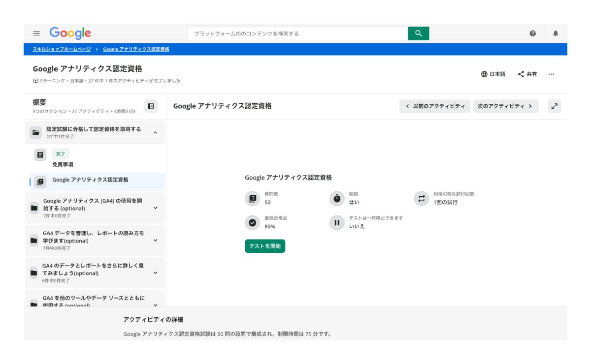Click the テストを開始 button
This screenshot has height=364, width=591.
[265, 246]
